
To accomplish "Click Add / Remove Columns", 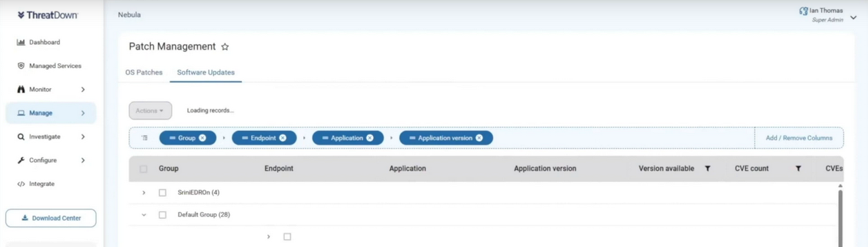I will 799,138.
